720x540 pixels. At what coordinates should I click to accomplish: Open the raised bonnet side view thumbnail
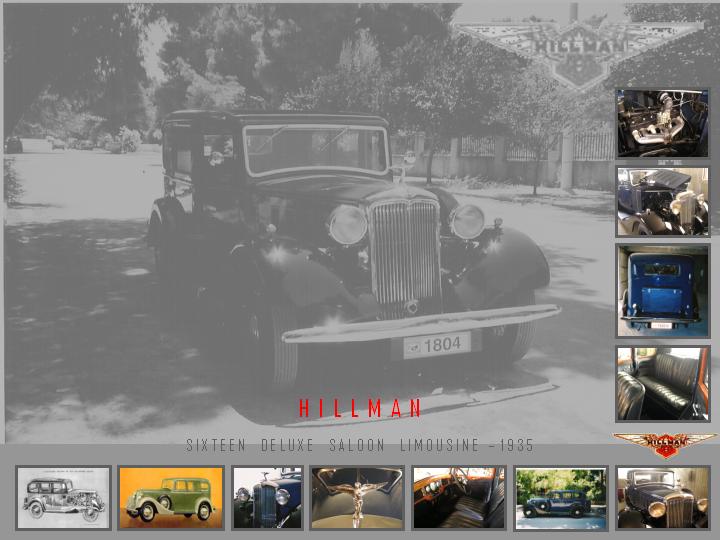point(663,202)
